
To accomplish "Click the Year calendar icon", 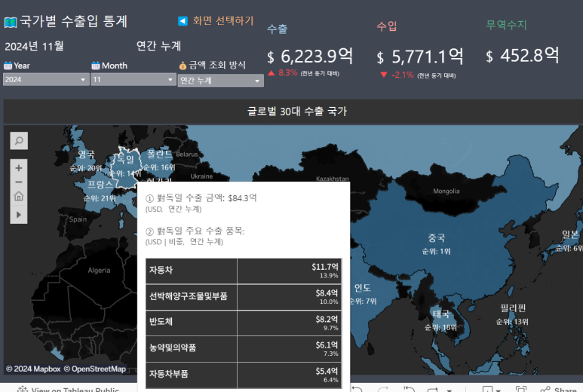I will pyautogui.click(x=8, y=66).
